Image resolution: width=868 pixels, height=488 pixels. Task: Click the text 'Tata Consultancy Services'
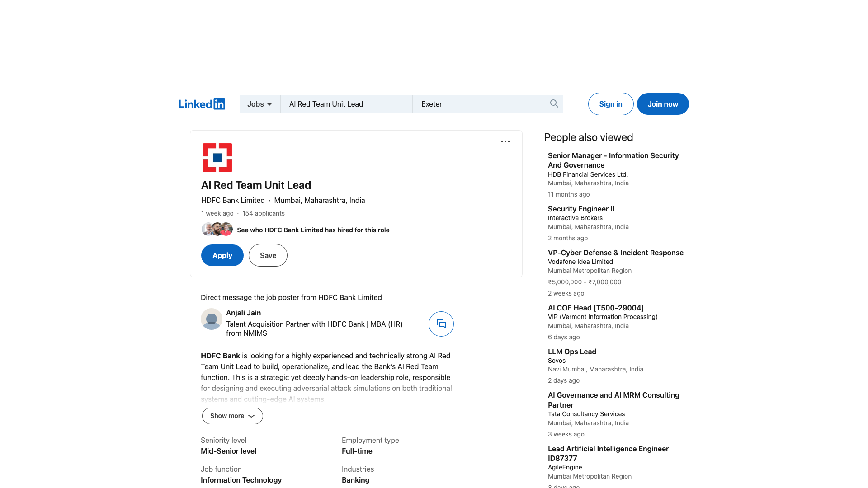point(586,414)
